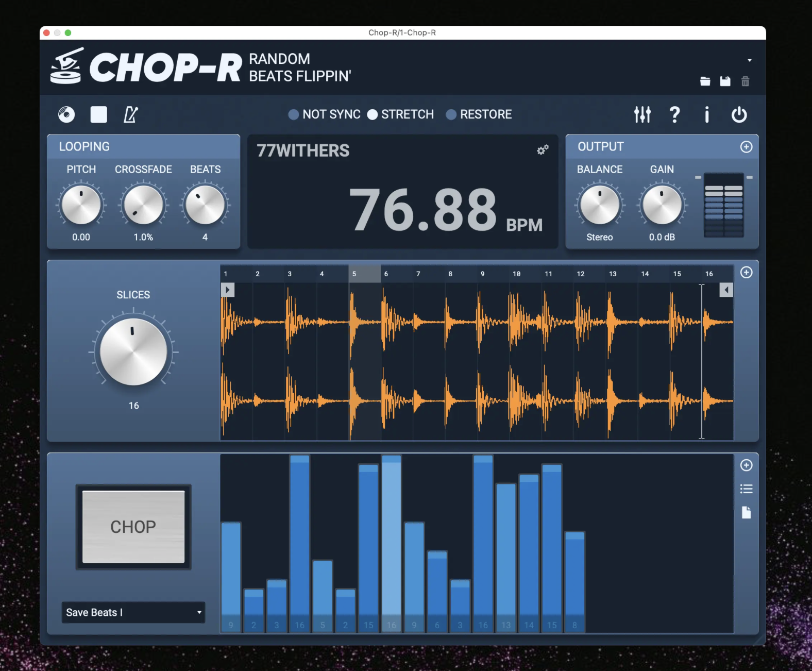Toggle the power bypass icon
812x671 pixels.
[739, 114]
